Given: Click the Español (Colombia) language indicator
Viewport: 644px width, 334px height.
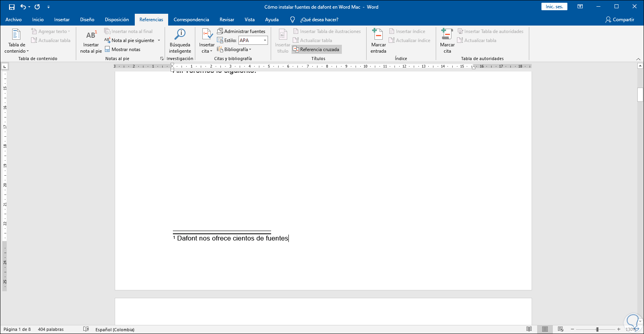Looking at the screenshot, I should (x=115, y=329).
